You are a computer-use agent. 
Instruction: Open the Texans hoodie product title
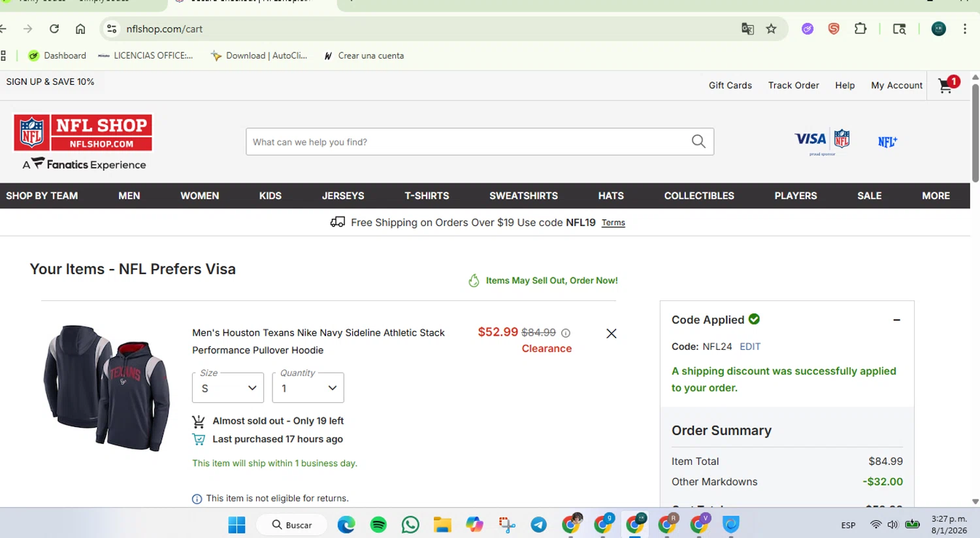point(318,341)
